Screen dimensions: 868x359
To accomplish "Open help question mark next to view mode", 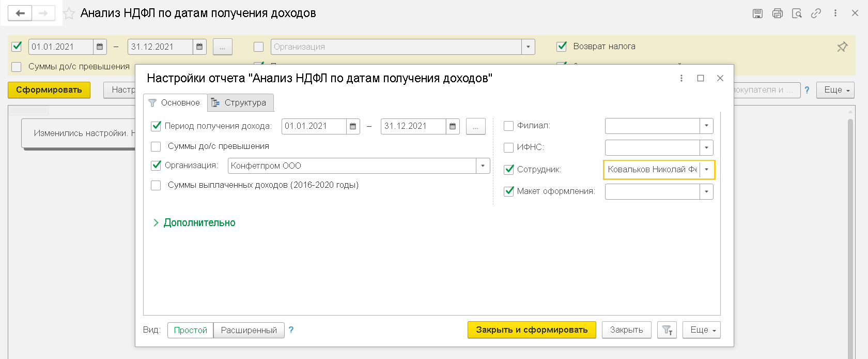I will coord(291,330).
